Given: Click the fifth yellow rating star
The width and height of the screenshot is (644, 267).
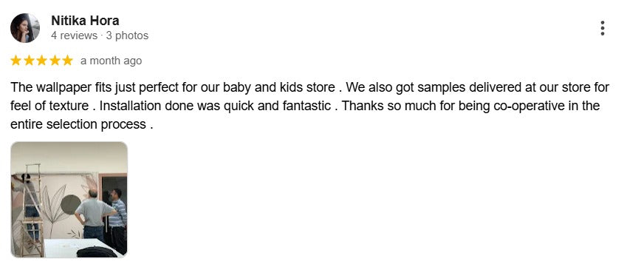Looking at the screenshot, I should coord(67,61).
